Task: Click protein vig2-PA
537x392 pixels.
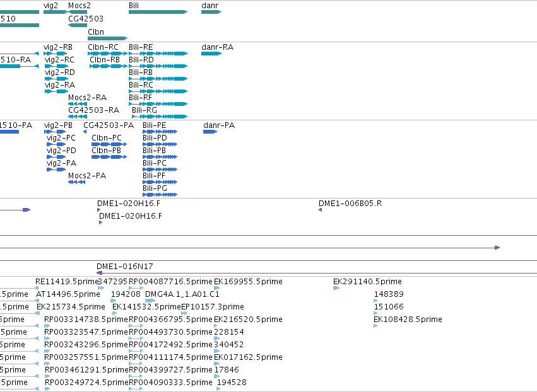Action: click(62, 163)
